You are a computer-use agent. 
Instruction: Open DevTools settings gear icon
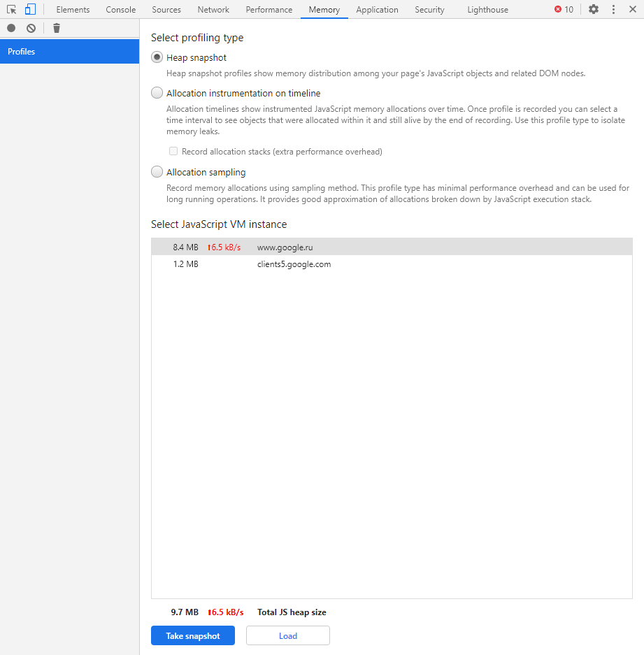point(594,10)
